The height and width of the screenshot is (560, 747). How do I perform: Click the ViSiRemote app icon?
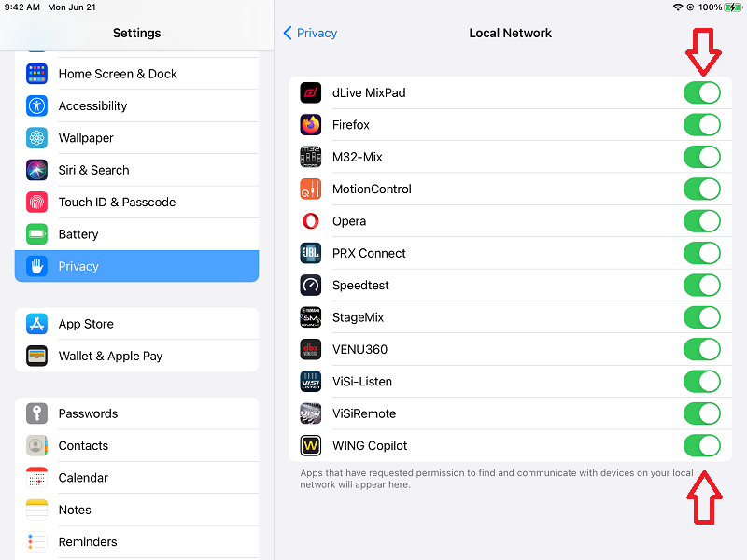[x=311, y=413]
